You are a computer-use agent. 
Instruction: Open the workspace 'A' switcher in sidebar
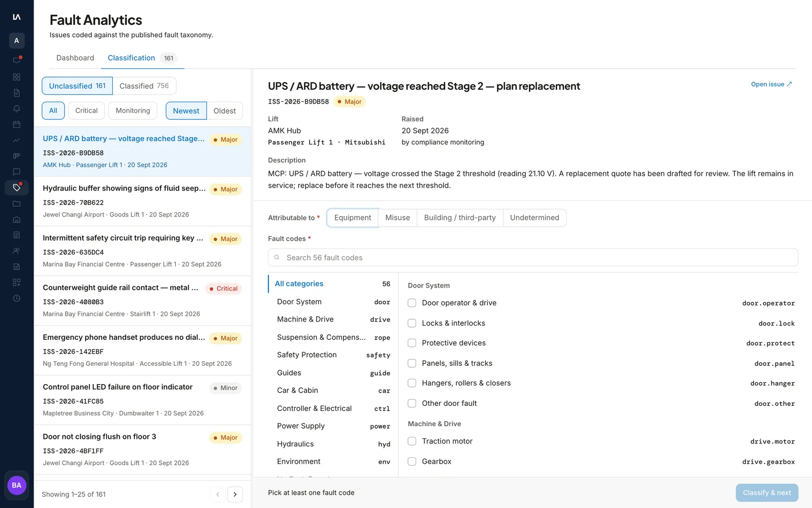click(17, 41)
